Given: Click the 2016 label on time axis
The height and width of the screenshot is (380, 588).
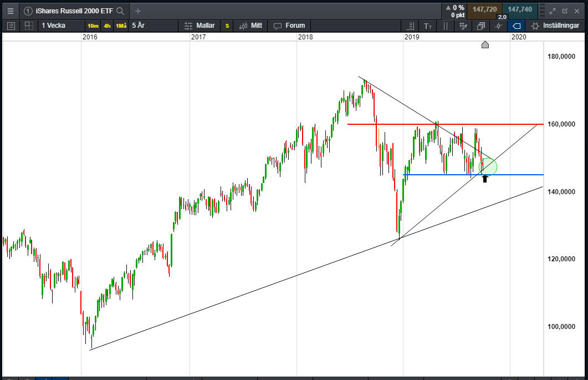Looking at the screenshot, I should coord(90,37).
